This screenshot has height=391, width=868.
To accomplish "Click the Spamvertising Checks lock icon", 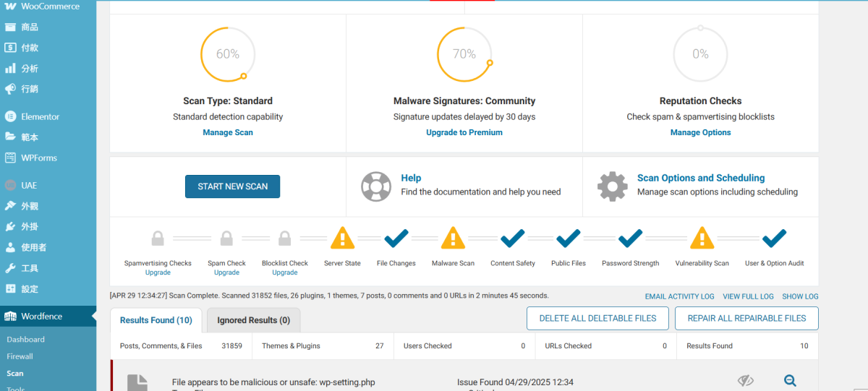I will tap(158, 238).
